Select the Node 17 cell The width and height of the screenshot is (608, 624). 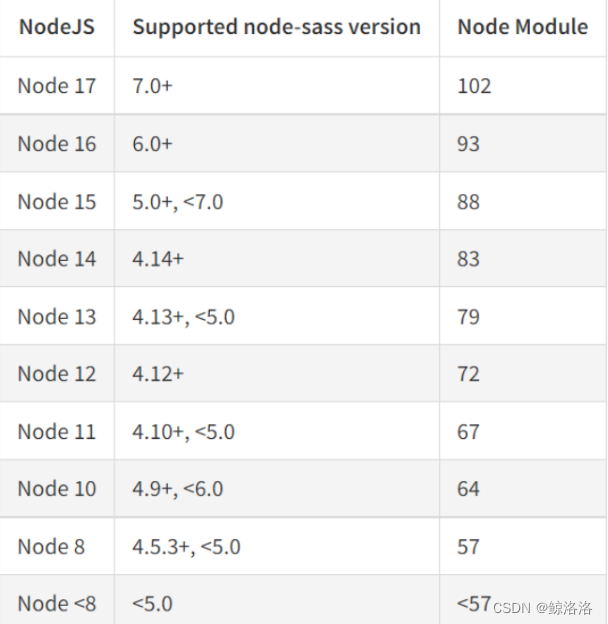pyautogui.click(x=57, y=86)
